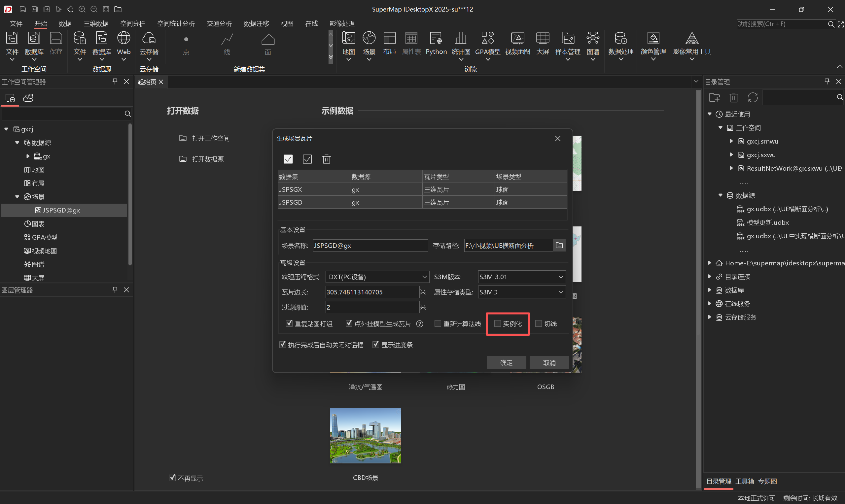The width and height of the screenshot is (845, 504).
Task: Expand the gx datasource tree node
Action: 28,156
